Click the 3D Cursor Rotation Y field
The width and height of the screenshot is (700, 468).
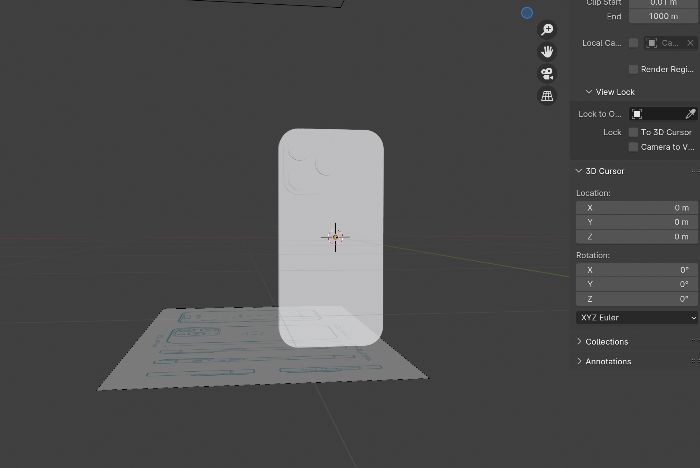coord(637,284)
